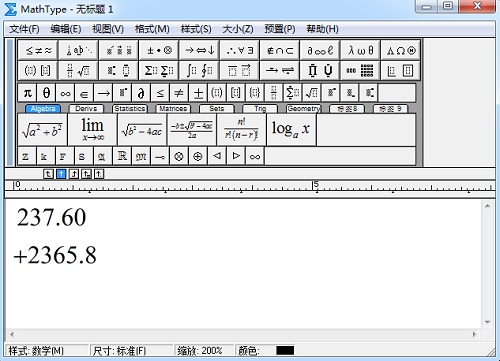500x361 pixels.
Task: Insert the theta symbol from small bar
Action: [x=47, y=93]
